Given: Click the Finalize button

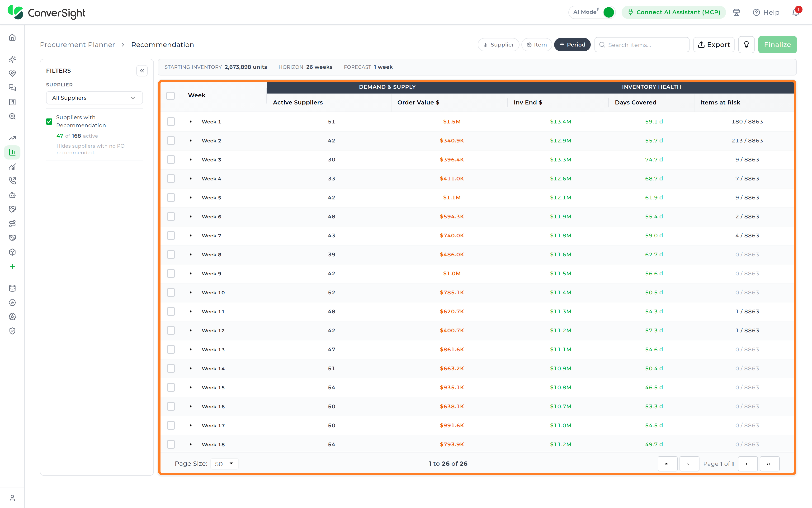Looking at the screenshot, I should [777, 45].
